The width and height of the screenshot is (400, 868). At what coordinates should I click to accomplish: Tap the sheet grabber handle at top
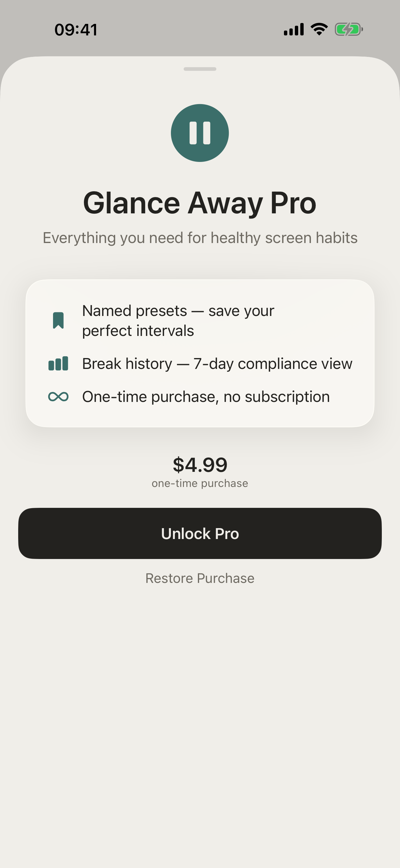(200, 69)
